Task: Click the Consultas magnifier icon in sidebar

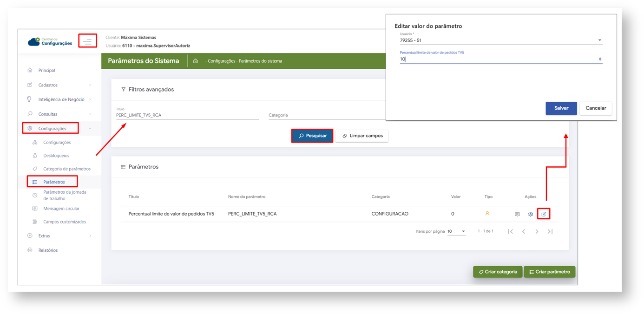Action: tap(30, 114)
